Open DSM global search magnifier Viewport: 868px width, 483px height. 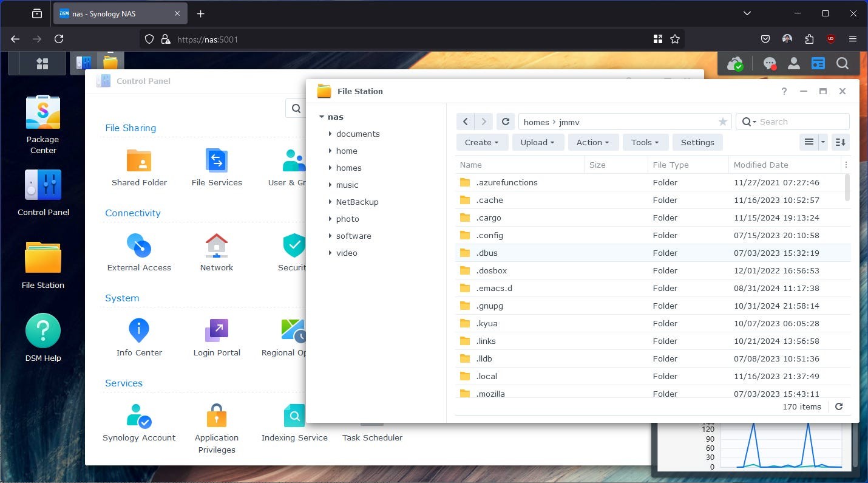point(843,63)
